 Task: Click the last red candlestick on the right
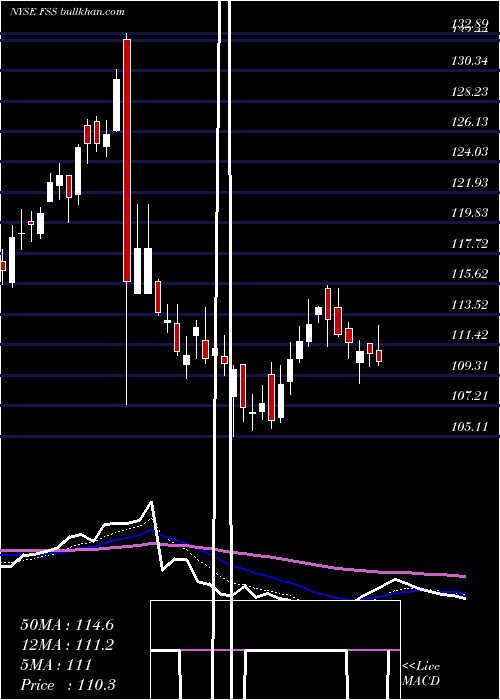[x=379, y=356]
